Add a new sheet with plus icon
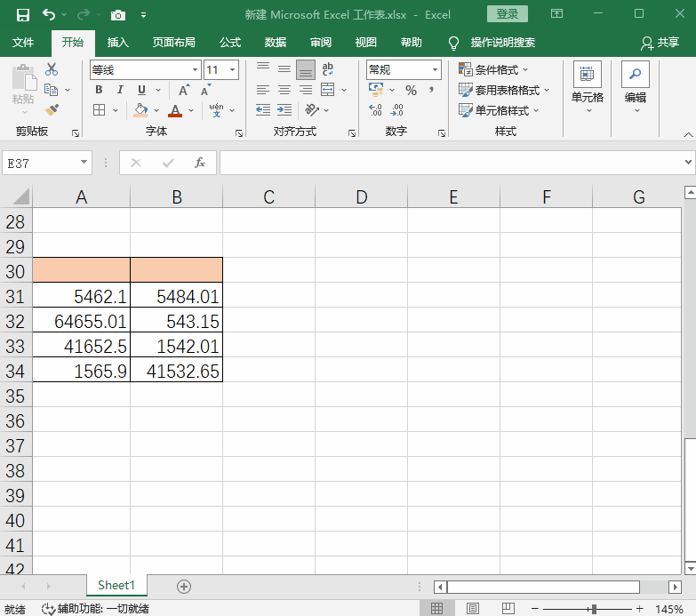 point(184,587)
